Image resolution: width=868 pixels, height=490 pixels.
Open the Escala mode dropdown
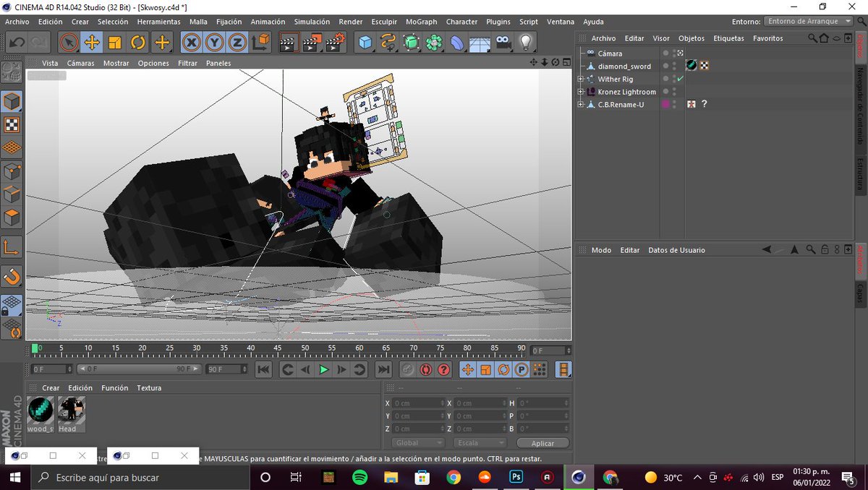pyautogui.click(x=480, y=442)
